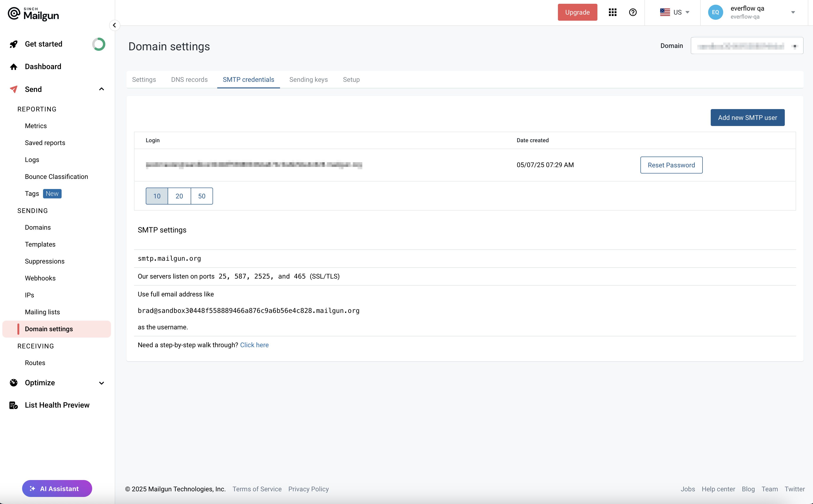Screen dimensions: 813x504
Task: Click the Optimize gauge icon
Action: 14,383
